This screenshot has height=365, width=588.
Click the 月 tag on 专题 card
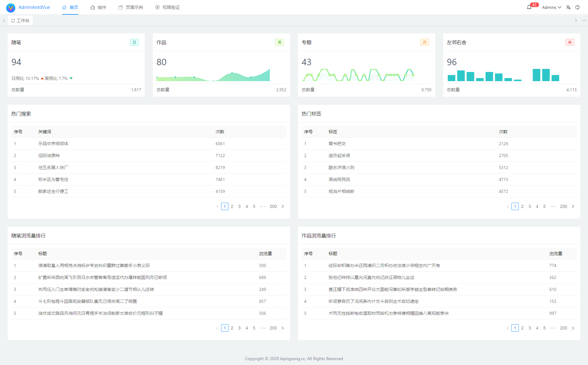coord(425,42)
